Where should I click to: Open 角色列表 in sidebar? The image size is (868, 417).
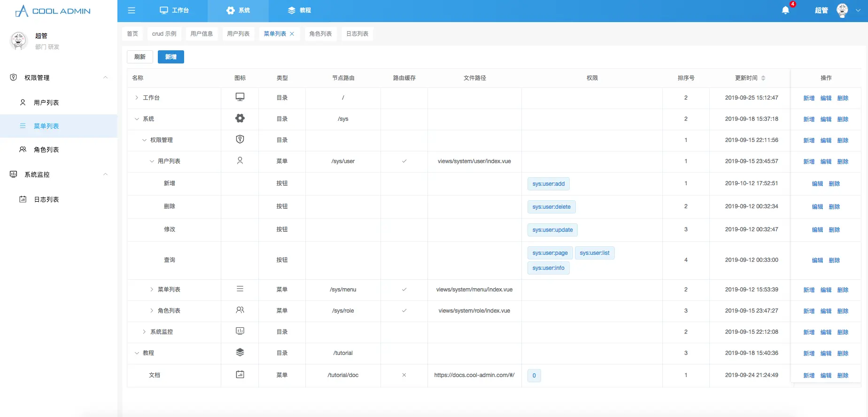59,149
